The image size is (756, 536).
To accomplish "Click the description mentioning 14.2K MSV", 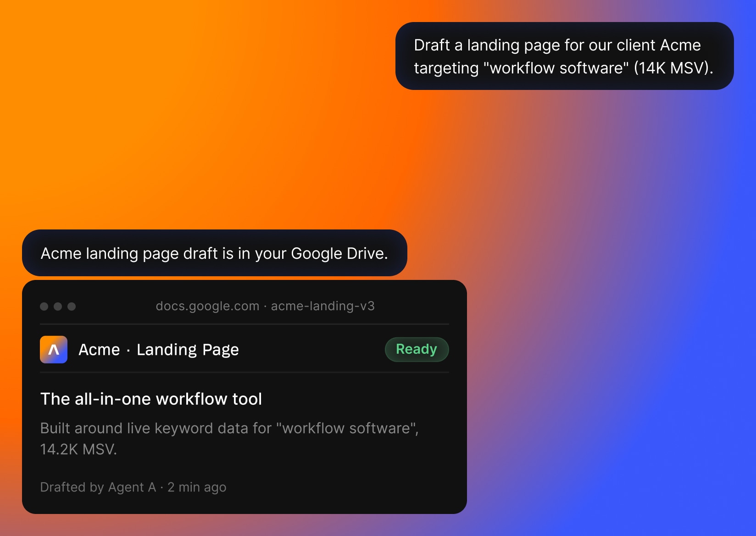I will coord(229,438).
